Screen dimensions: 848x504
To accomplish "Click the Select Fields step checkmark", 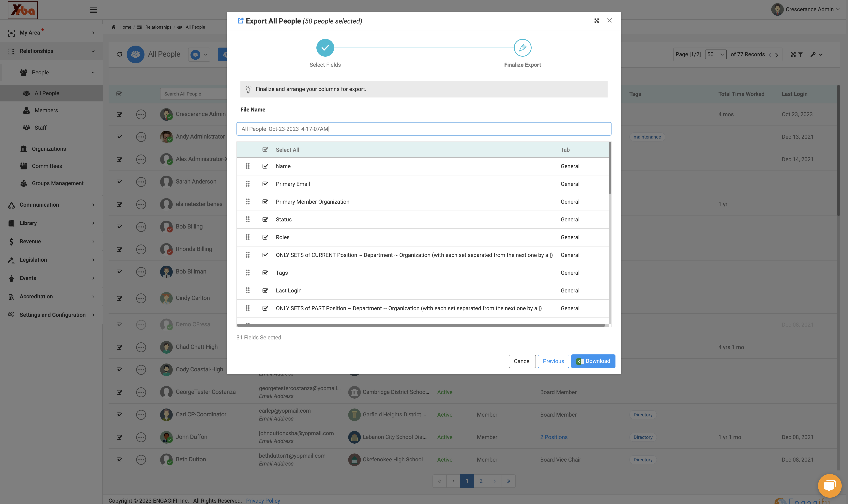I will click(325, 48).
